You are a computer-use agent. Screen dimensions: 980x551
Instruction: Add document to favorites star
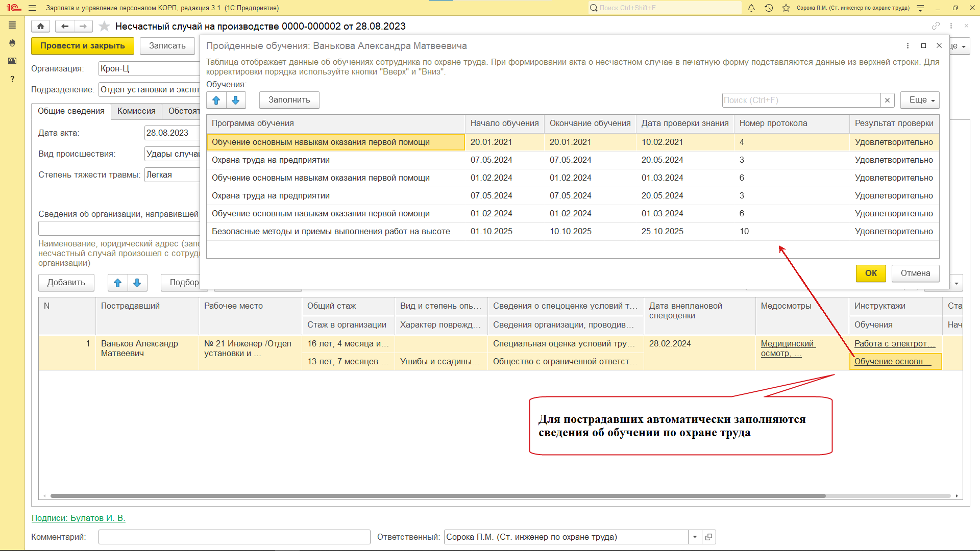tap(104, 26)
